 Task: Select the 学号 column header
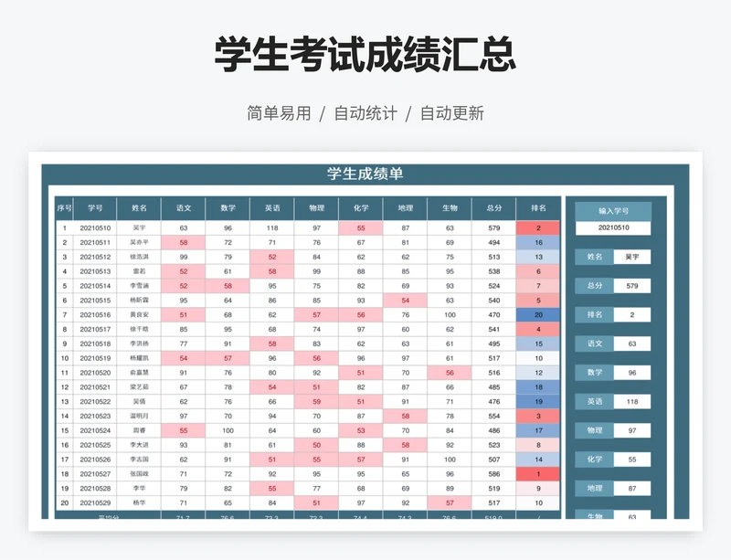coord(95,208)
